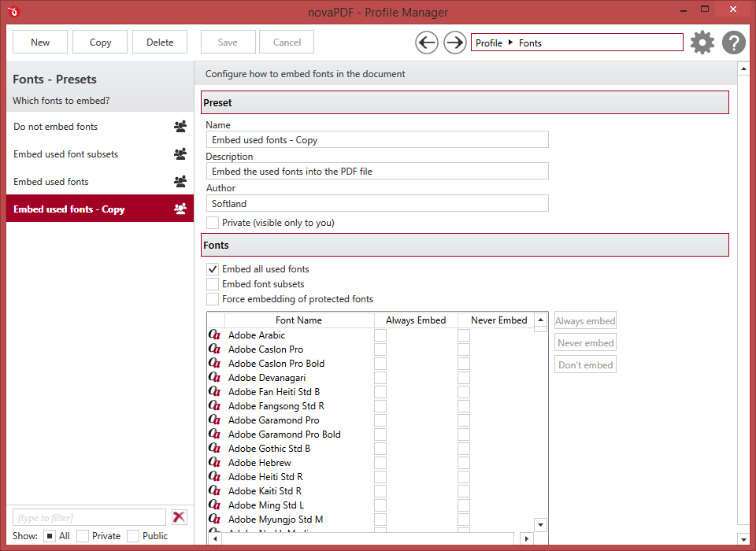Enable Embed font subsets checkbox
This screenshot has height=551, width=756.
pyautogui.click(x=212, y=284)
